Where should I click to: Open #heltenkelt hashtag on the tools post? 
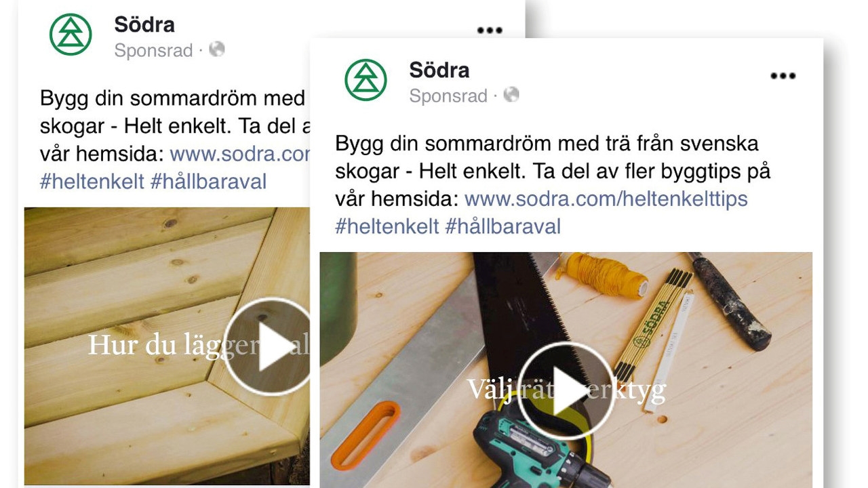387,226
